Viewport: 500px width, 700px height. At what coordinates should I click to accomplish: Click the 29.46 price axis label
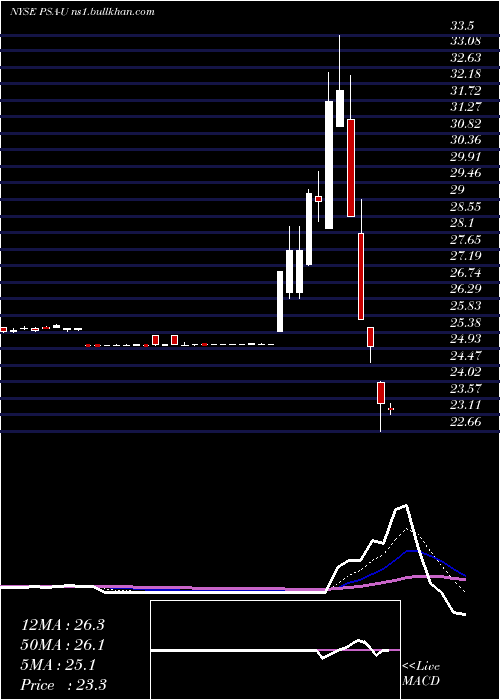pos(465,173)
